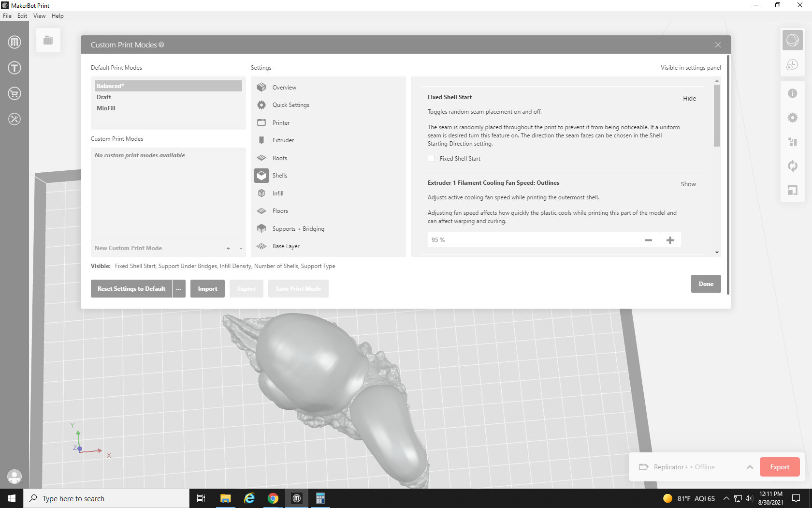Click the Custom Print Modes help icon
Screen dimensions: 812x508
coord(161,45)
